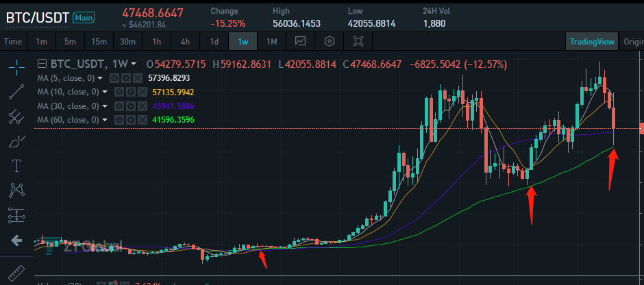This screenshot has height=285, width=644.
Task: Expand the MA (60, close, 0) dropdown arrow
Action: click(x=105, y=120)
